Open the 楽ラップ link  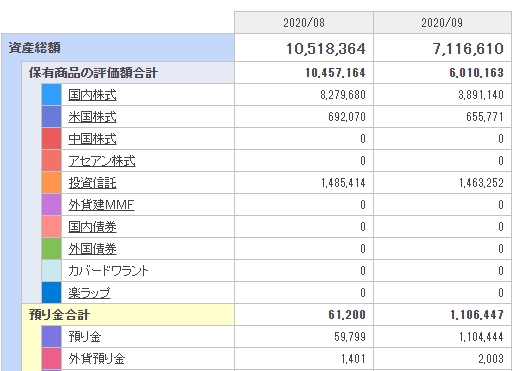[89, 293]
